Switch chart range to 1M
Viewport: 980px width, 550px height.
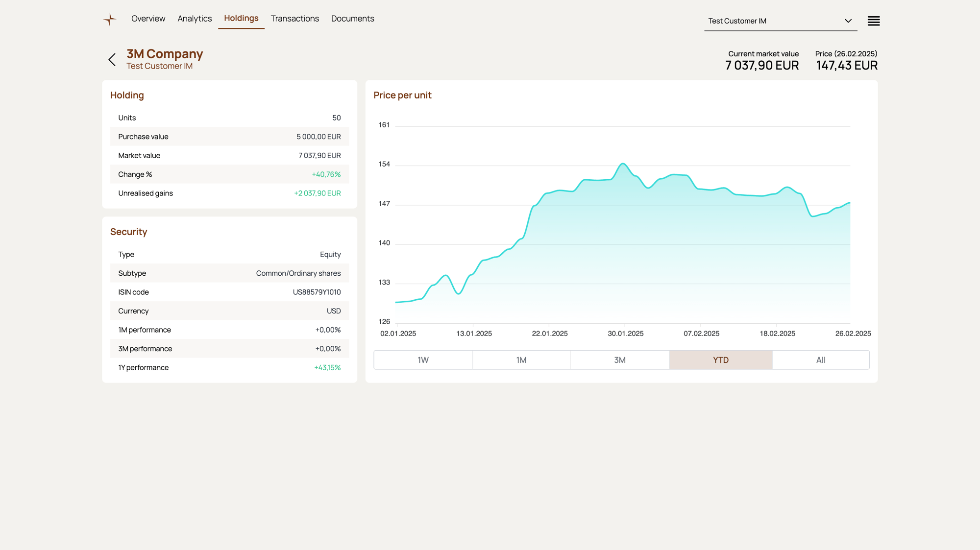521,360
